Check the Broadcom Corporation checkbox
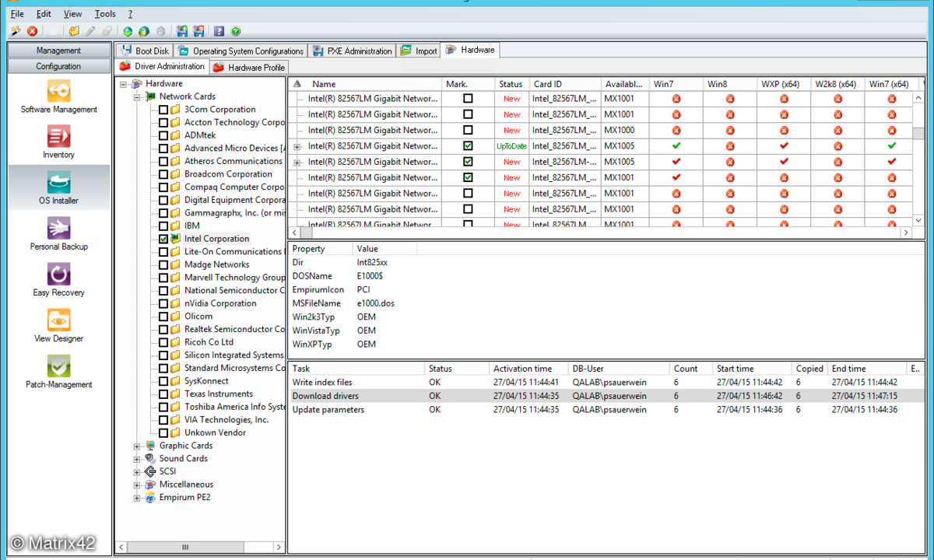Image resolution: width=934 pixels, height=560 pixels. pyautogui.click(x=163, y=174)
